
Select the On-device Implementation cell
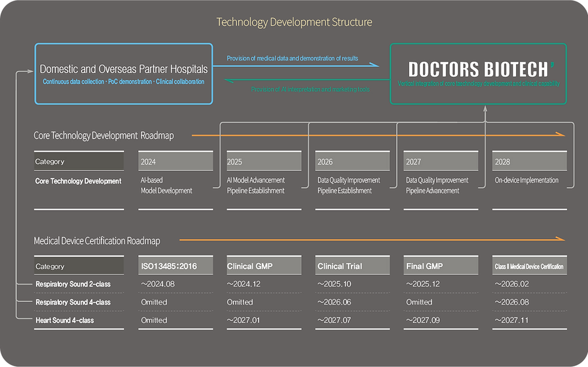pyautogui.click(x=527, y=181)
